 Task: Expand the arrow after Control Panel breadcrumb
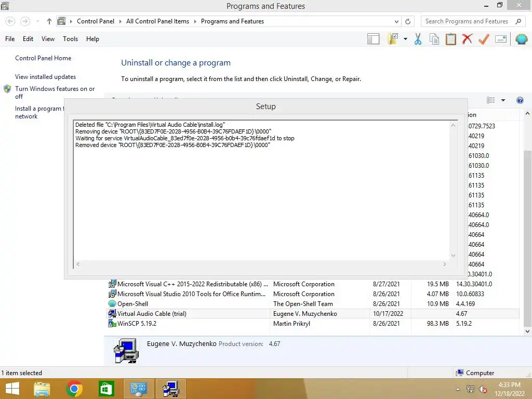point(120,21)
